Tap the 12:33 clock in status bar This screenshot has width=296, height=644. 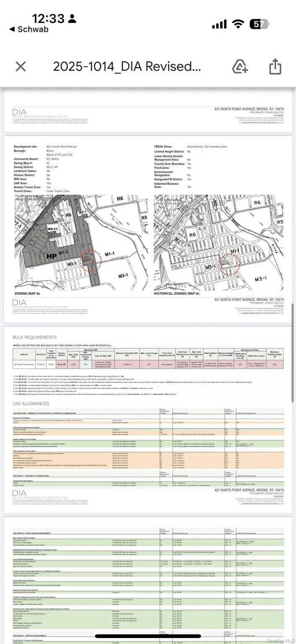(x=48, y=18)
